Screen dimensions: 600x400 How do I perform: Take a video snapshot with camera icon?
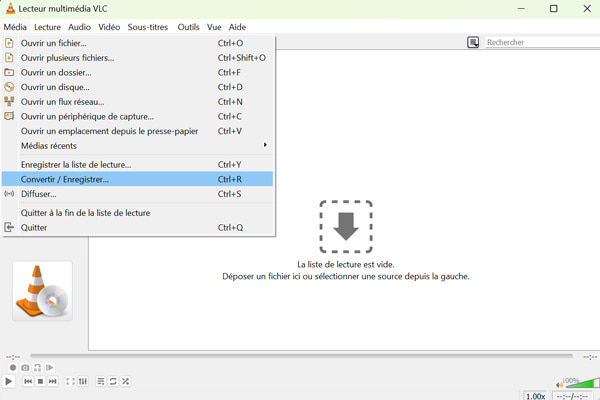click(25, 368)
